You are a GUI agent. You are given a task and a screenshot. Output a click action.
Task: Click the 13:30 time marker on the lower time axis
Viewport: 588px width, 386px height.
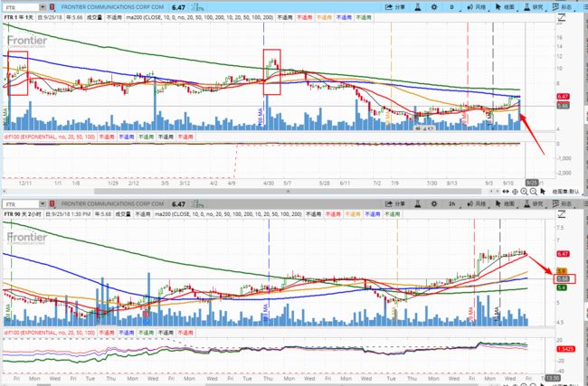point(552,378)
